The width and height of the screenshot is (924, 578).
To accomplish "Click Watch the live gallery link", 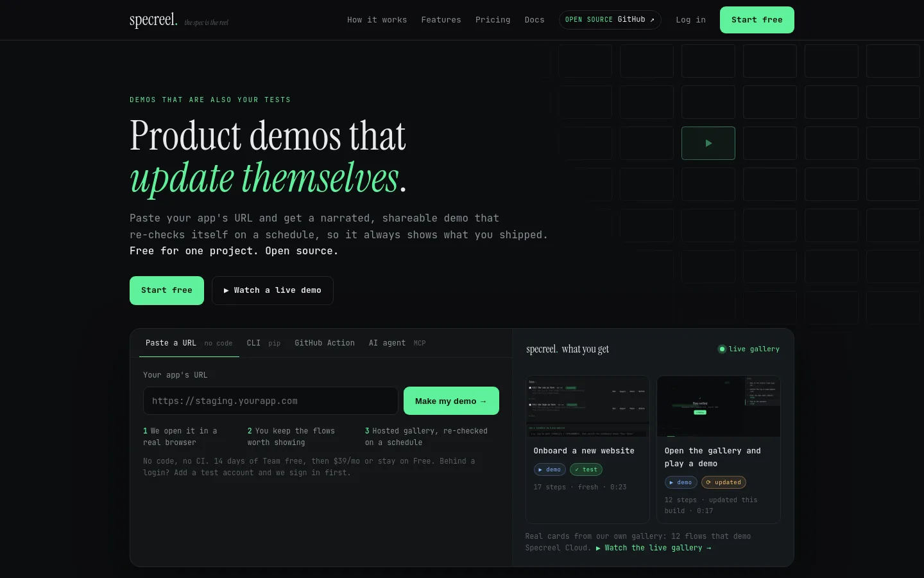I will coord(653,548).
